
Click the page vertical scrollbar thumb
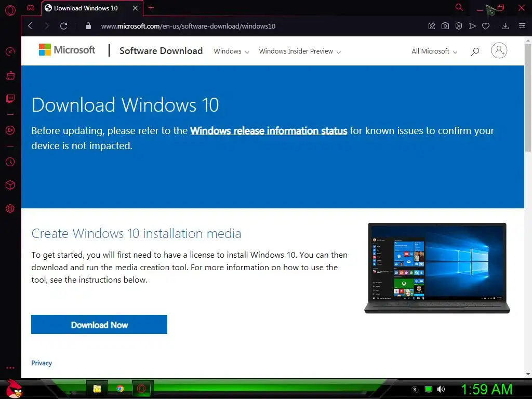[x=528, y=98]
